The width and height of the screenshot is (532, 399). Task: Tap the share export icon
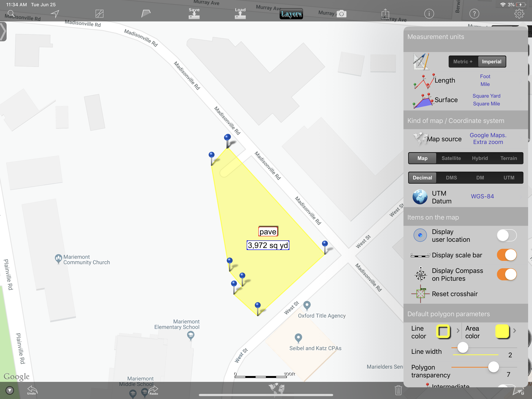point(385,14)
